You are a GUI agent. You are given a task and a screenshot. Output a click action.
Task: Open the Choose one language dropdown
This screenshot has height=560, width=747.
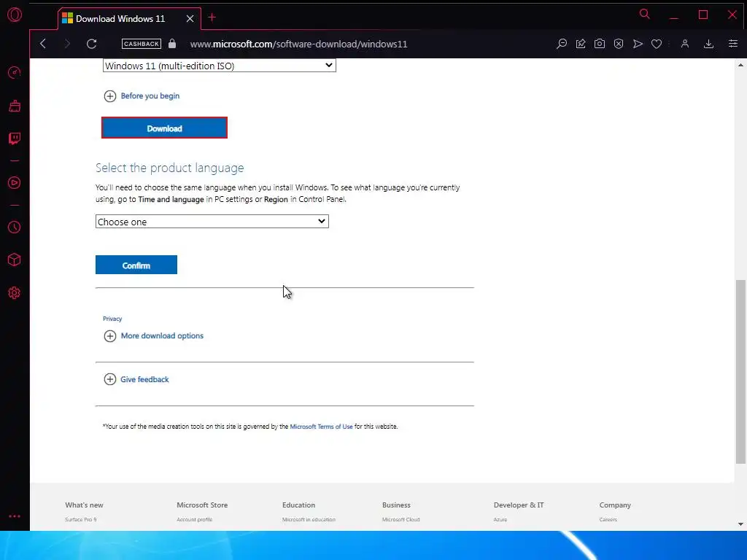tap(212, 222)
